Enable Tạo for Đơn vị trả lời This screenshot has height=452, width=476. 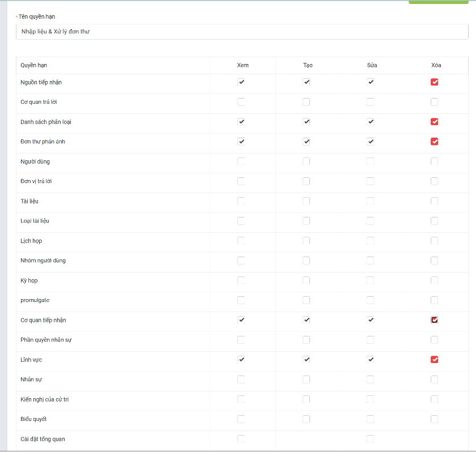click(307, 181)
